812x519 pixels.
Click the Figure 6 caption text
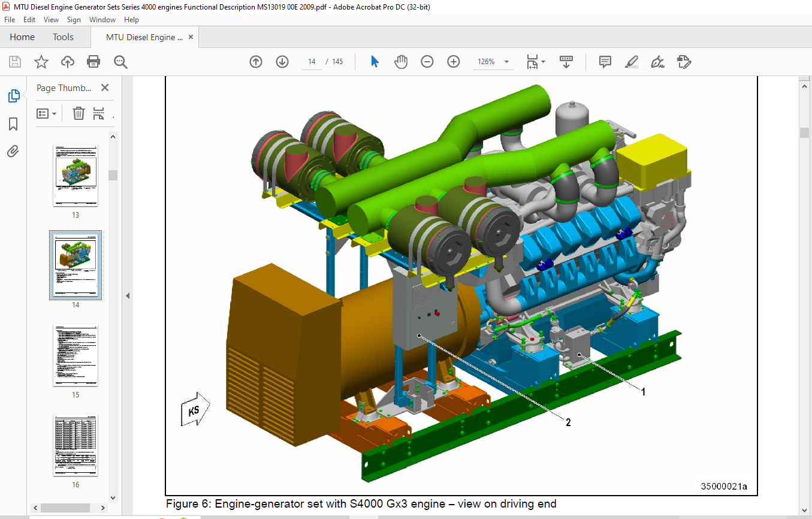click(x=361, y=504)
